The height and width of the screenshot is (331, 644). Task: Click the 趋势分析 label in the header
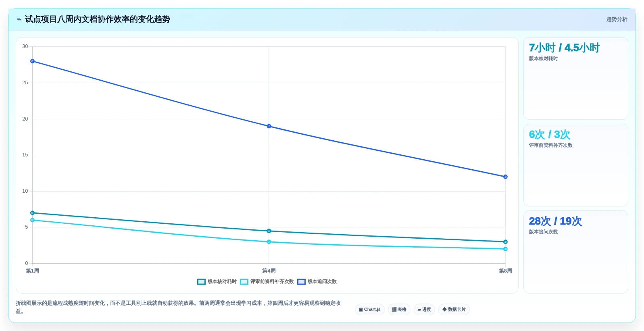617,19
